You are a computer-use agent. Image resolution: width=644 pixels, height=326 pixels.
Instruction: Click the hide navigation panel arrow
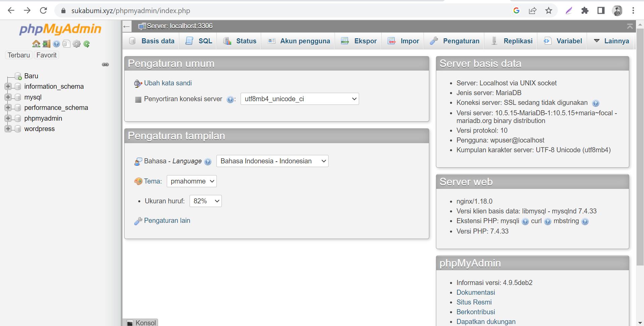(x=127, y=26)
